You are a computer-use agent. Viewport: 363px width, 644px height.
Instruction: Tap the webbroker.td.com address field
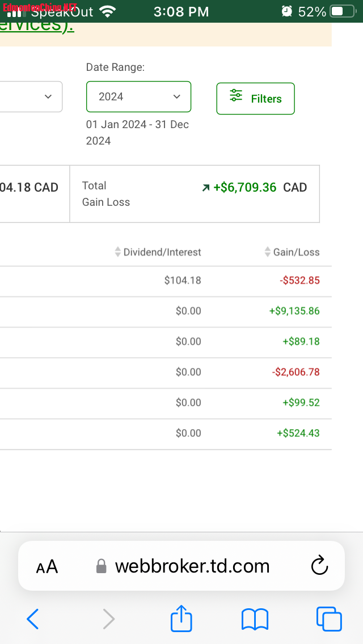[x=192, y=566]
